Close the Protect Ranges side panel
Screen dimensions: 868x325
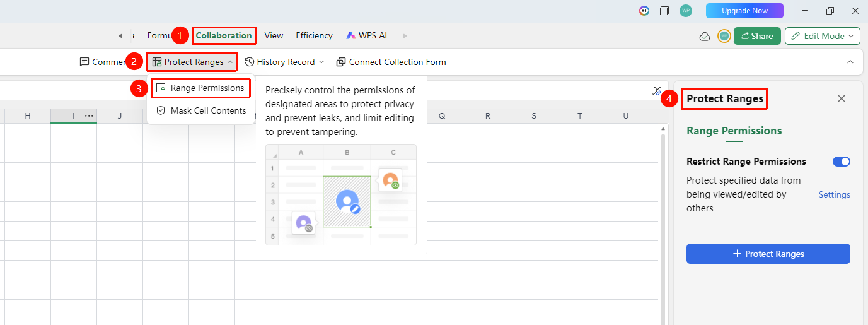(841, 98)
